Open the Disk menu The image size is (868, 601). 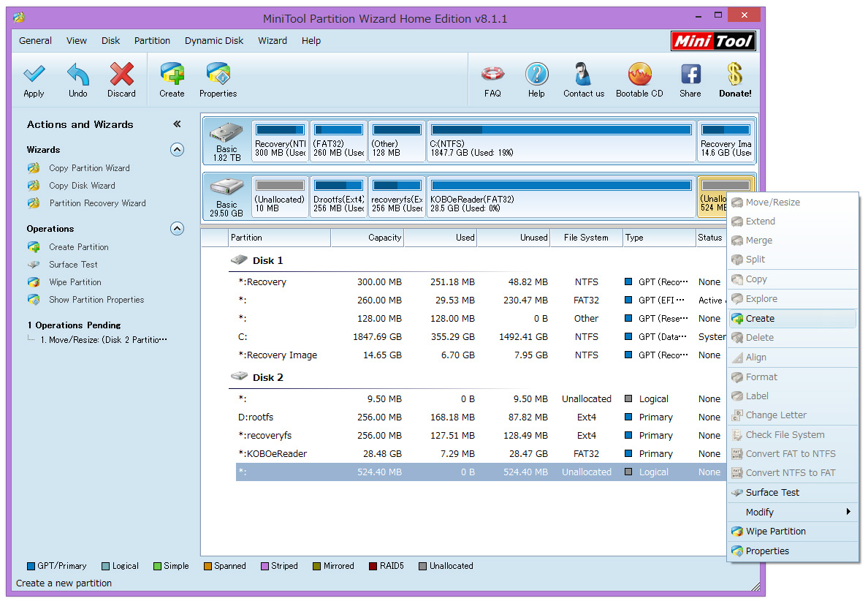pyautogui.click(x=111, y=41)
